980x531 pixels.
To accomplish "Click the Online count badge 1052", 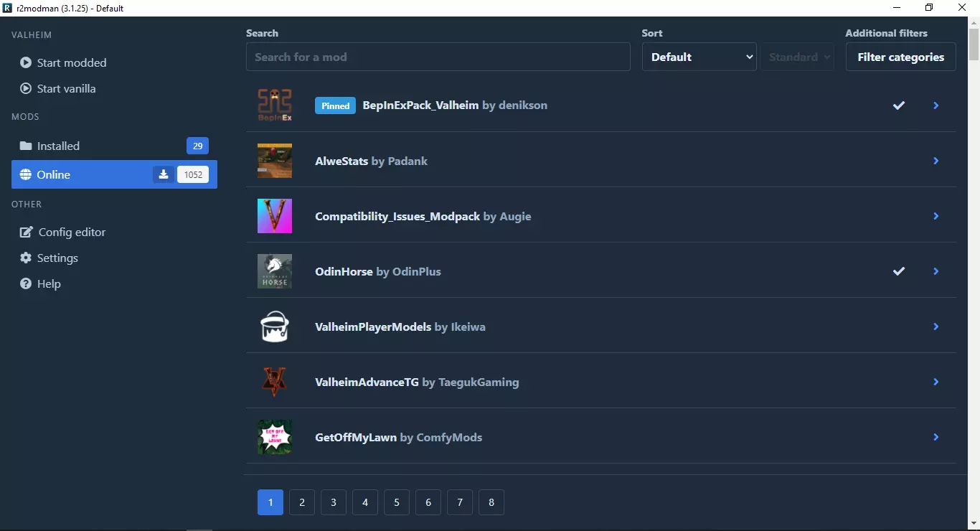I will (x=193, y=174).
